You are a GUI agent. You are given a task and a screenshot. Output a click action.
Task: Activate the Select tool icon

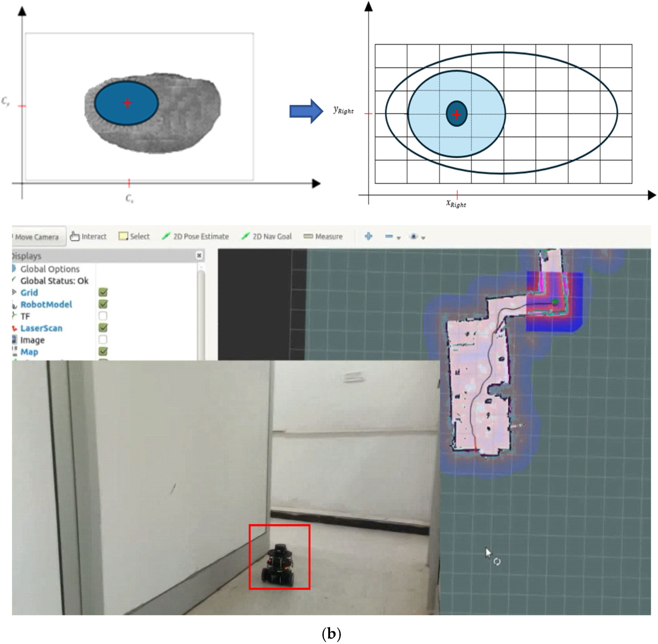pyautogui.click(x=134, y=236)
